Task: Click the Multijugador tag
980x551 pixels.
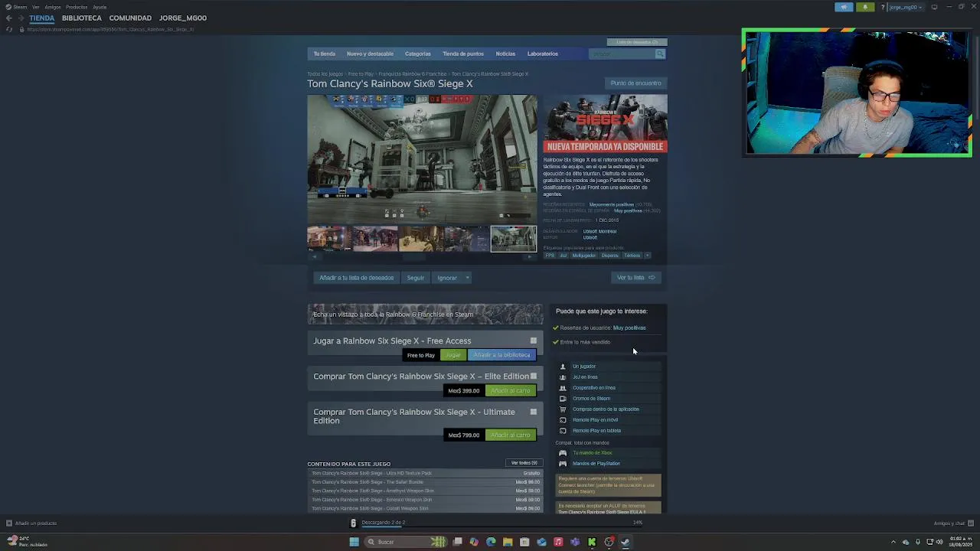Action: click(x=583, y=256)
